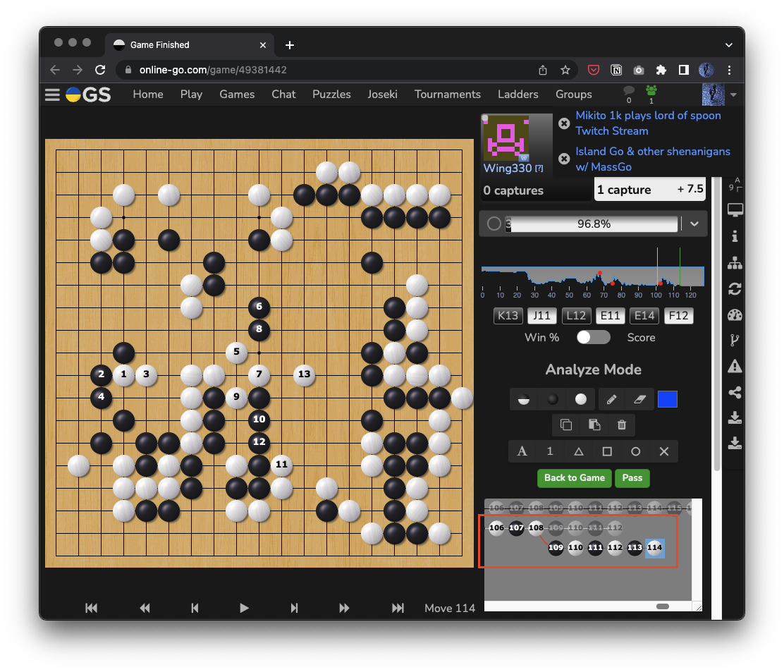The image size is (784, 672).
Task: Open the share icon in sidebar
Action: point(735,393)
